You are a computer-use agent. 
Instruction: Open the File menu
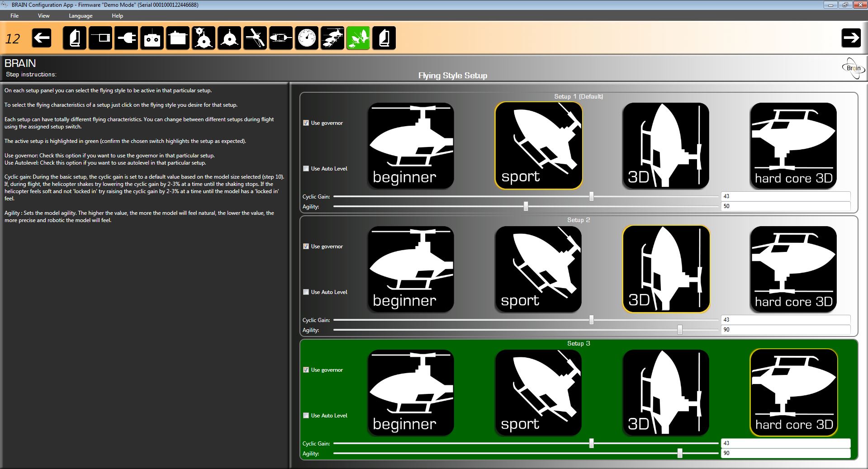pos(14,16)
